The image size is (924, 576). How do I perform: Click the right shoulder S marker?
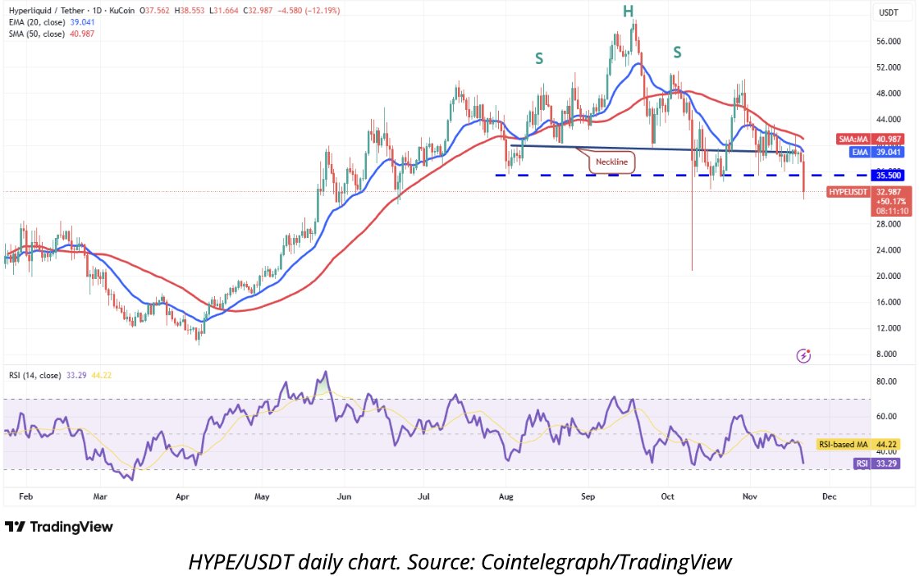[677, 53]
